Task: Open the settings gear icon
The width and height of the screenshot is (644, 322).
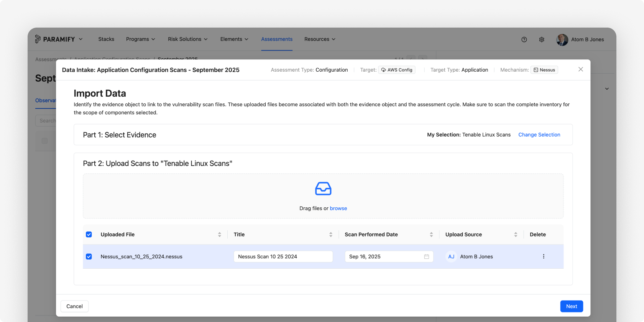Action: pyautogui.click(x=542, y=39)
